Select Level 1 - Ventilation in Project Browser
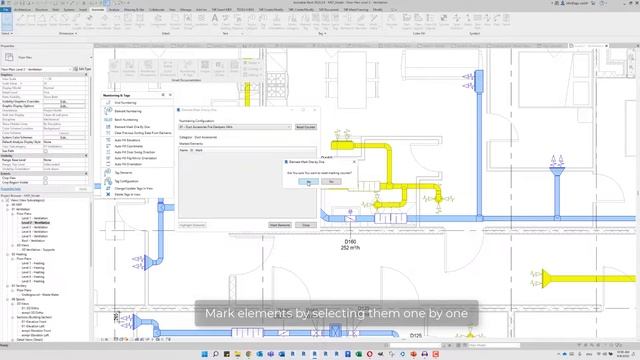Image resolution: width=640 pixels, height=360 pixels. (34, 218)
